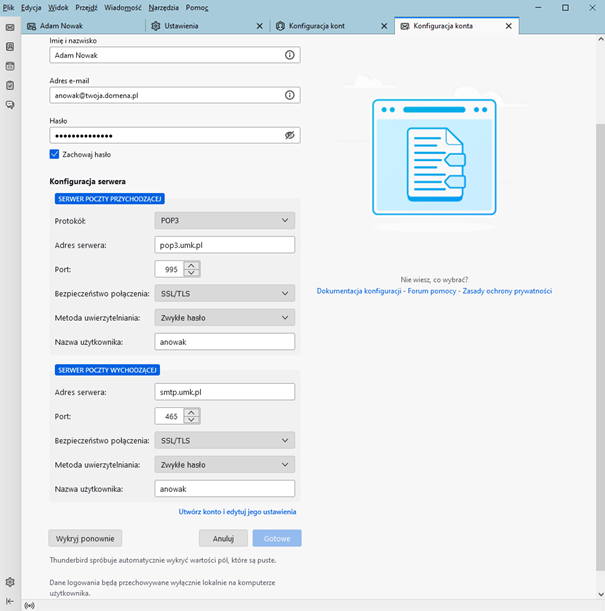Uncheck the Zachowaj hasło checkbox

pyautogui.click(x=54, y=154)
